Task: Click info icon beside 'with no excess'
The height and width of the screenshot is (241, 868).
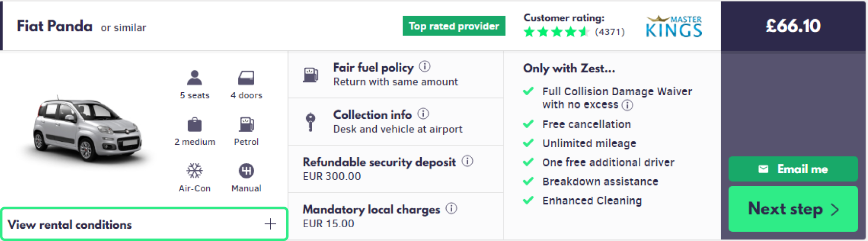Action: pos(627,105)
